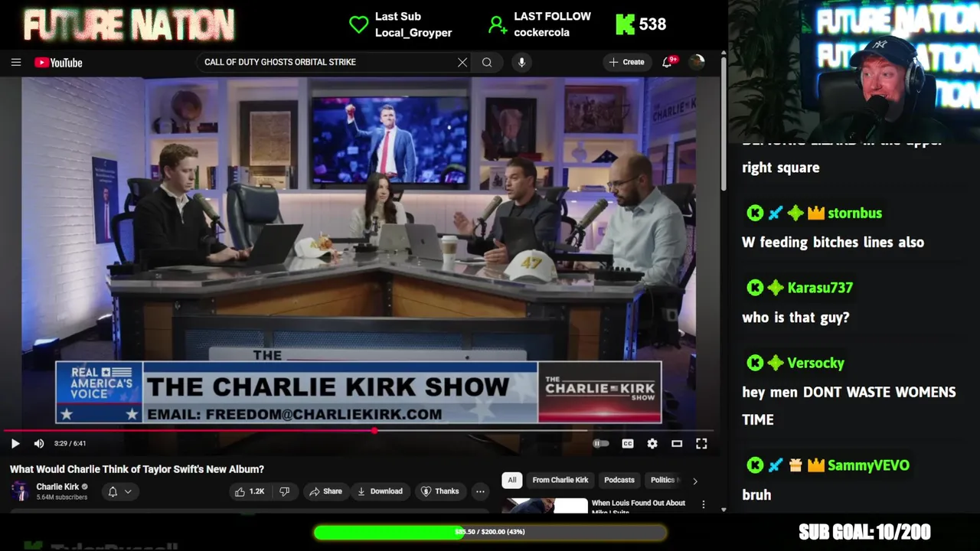Open options for When Louis Found Out video
This screenshot has width=980, height=551.
703,505
